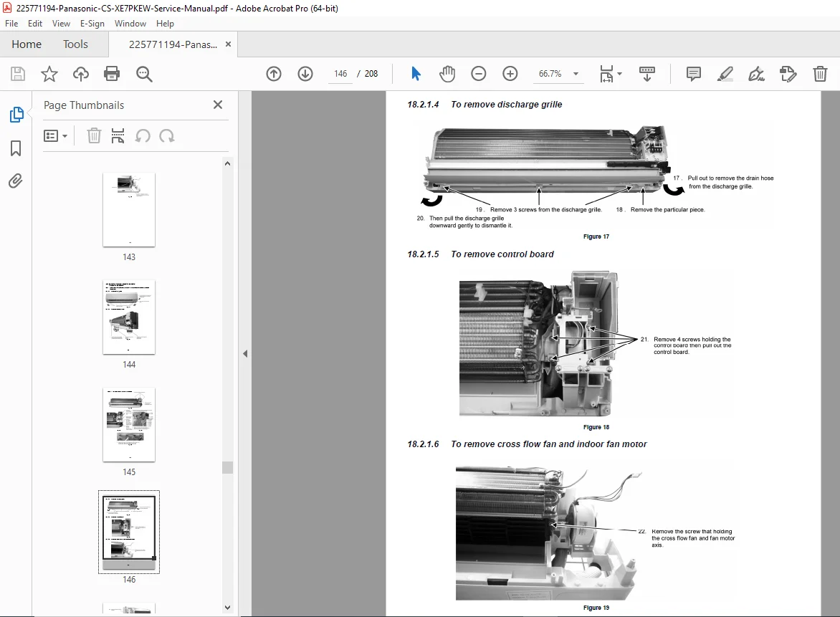Open the stamp tool
Screen dimensions: 840x617
tap(788, 74)
